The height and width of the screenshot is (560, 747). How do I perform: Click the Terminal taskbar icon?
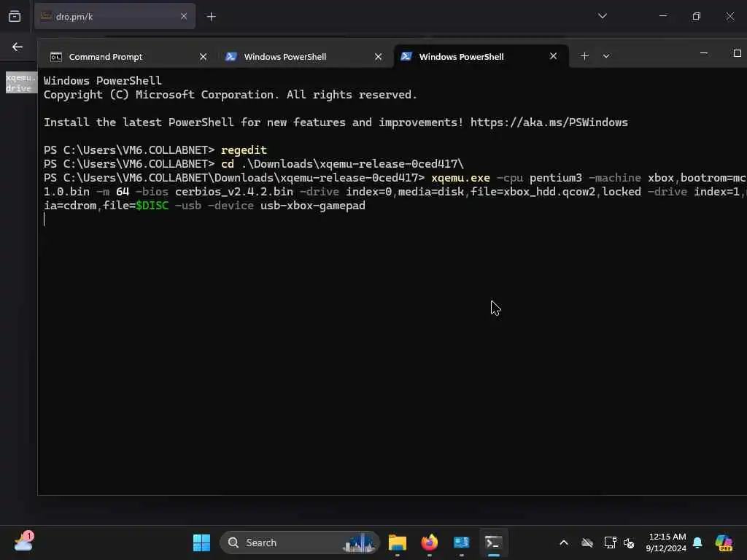click(493, 542)
